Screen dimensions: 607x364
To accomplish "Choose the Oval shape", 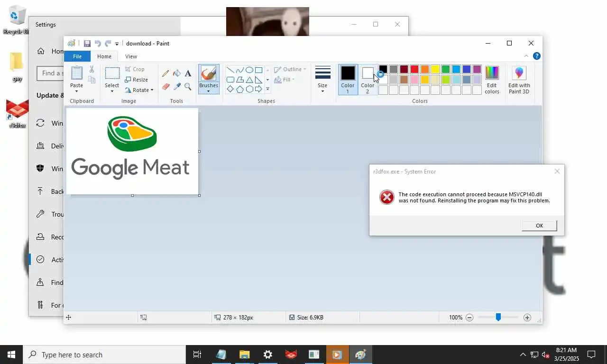I will (249, 70).
